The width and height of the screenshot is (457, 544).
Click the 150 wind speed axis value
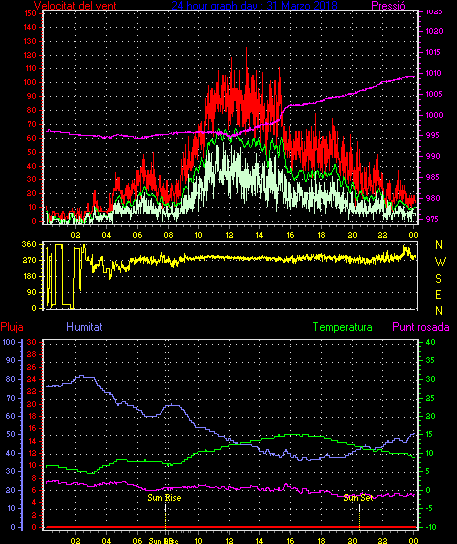[31, 13]
